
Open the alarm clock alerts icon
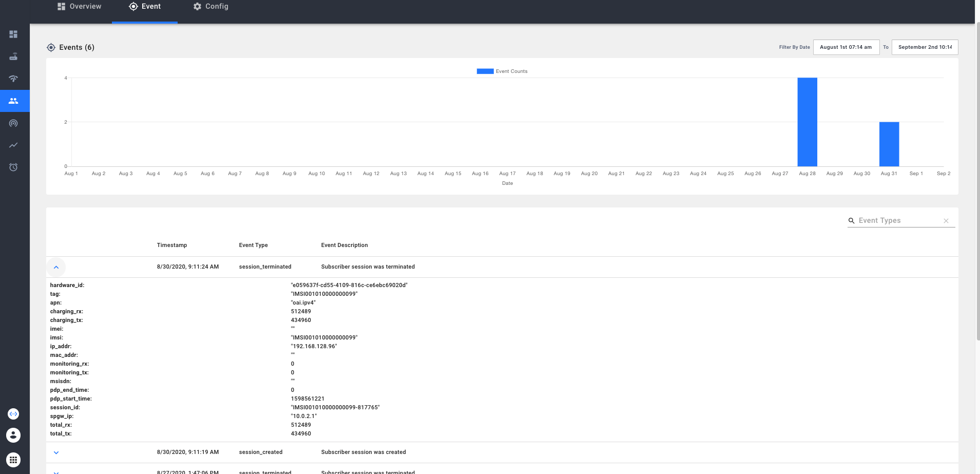[x=14, y=167]
